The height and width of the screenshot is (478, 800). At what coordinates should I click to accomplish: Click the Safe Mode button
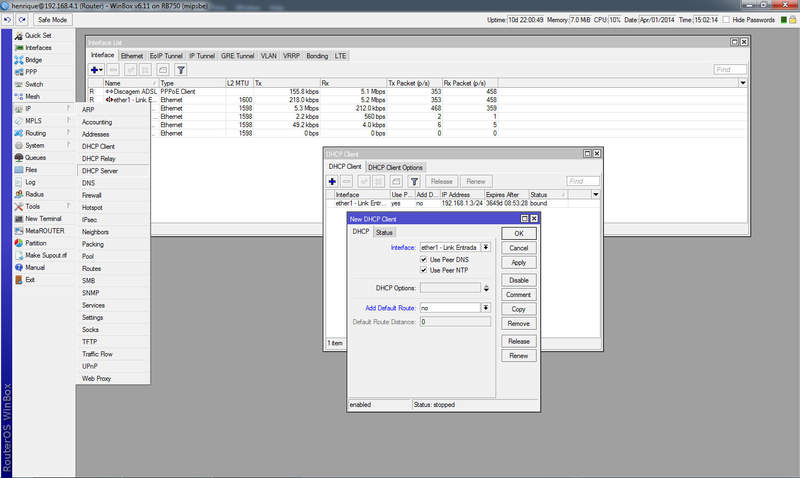[x=52, y=19]
